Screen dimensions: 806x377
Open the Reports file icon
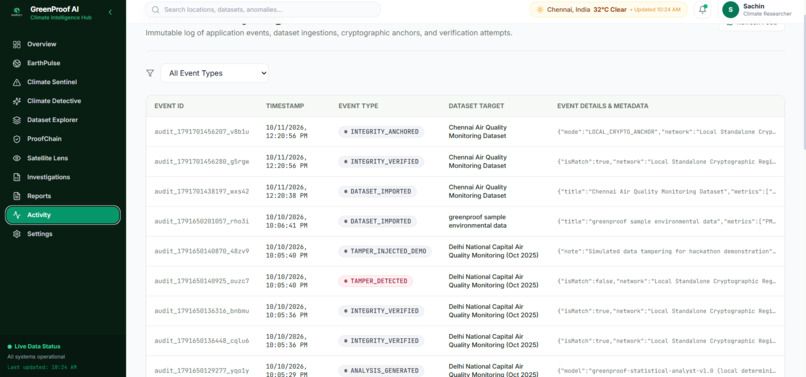pyautogui.click(x=16, y=196)
